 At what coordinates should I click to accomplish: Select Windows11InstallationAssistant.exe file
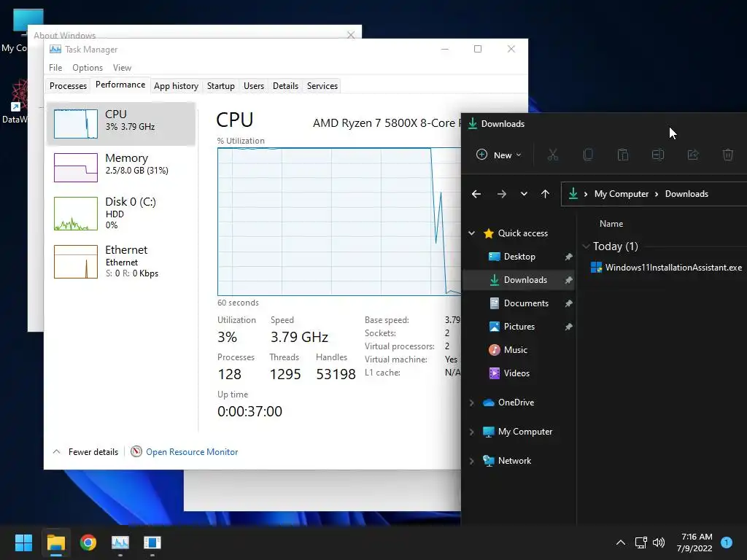666,268
